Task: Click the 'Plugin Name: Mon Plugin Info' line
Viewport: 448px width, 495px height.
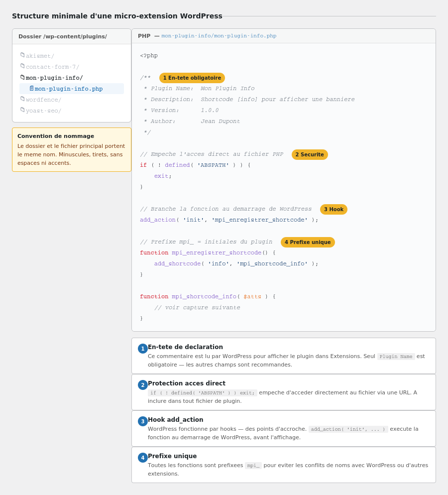Action: pyautogui.click(x=199, y=89)
